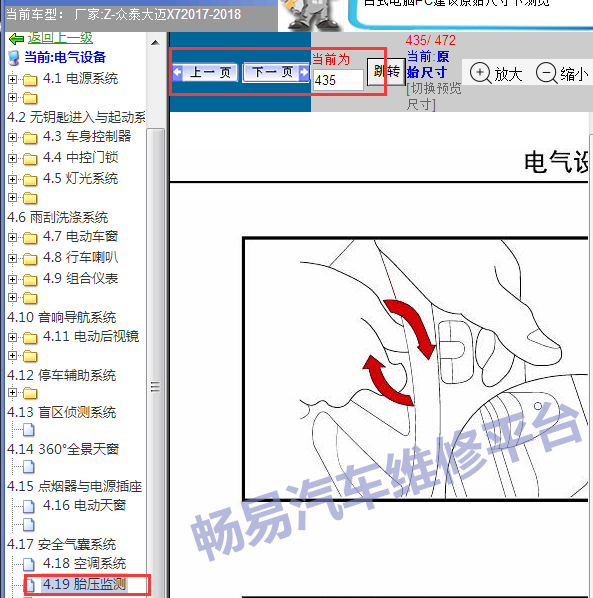Open 4.6 雨刮洗涤系统 entry

[x=58, y=218]
